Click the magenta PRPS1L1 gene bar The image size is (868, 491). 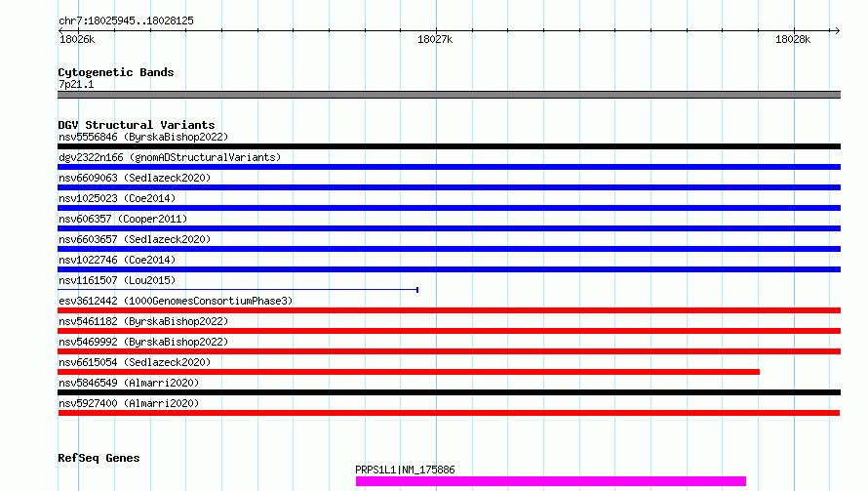551,481
